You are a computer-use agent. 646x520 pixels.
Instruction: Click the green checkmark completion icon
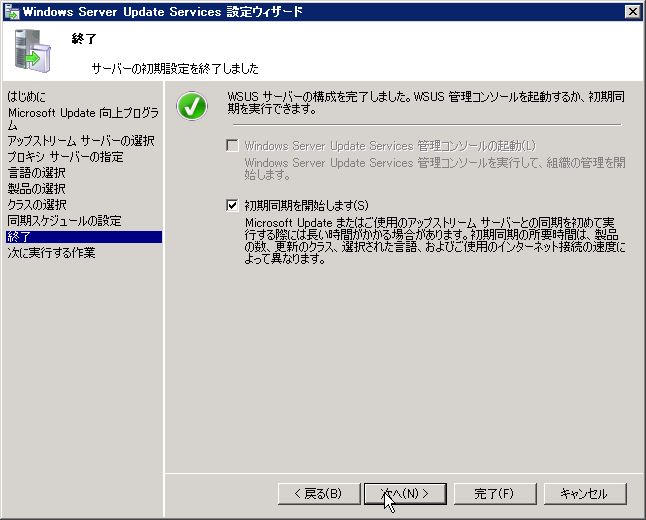(192, 106)
